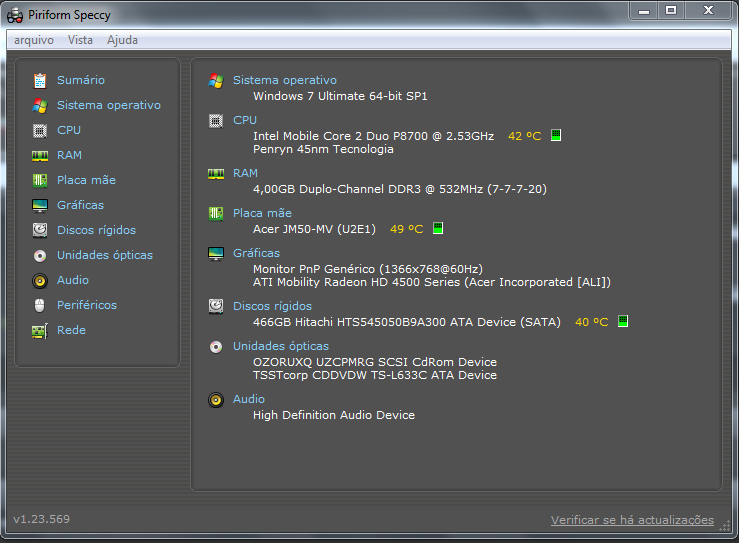Click 'Acer JM50-MV (U2E1)' text
The width and height of the screenshot is (739, 543).
314,229
